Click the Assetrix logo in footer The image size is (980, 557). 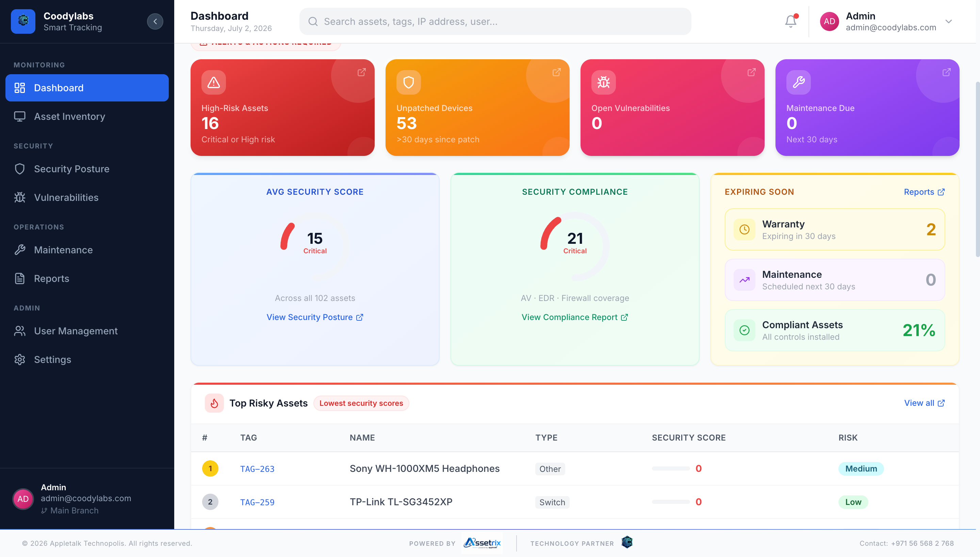pos(482,543)
